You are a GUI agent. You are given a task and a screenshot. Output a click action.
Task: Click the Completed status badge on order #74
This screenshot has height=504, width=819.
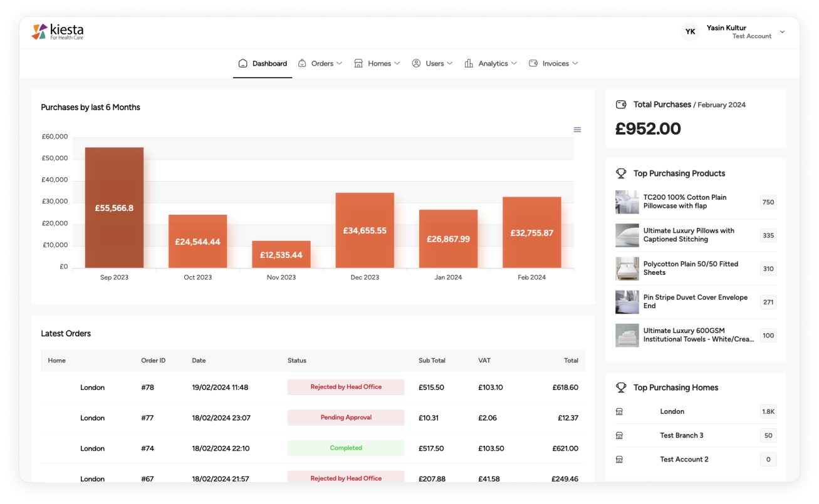[x=346, y=448]
